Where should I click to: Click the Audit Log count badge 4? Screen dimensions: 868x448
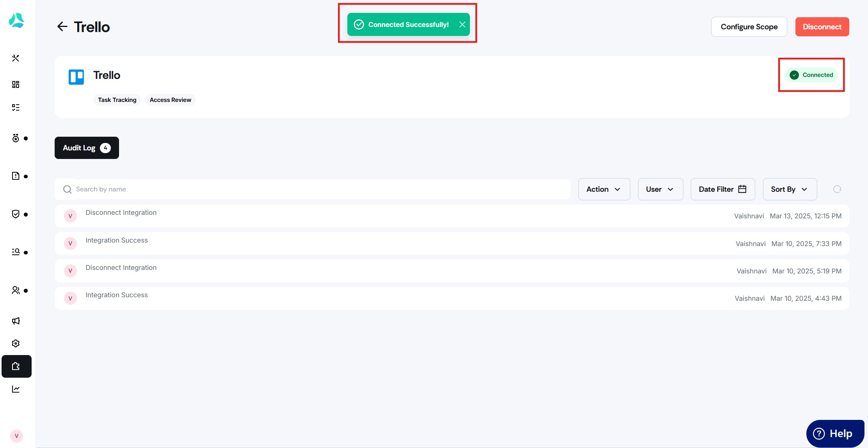(x=105, y=148)
